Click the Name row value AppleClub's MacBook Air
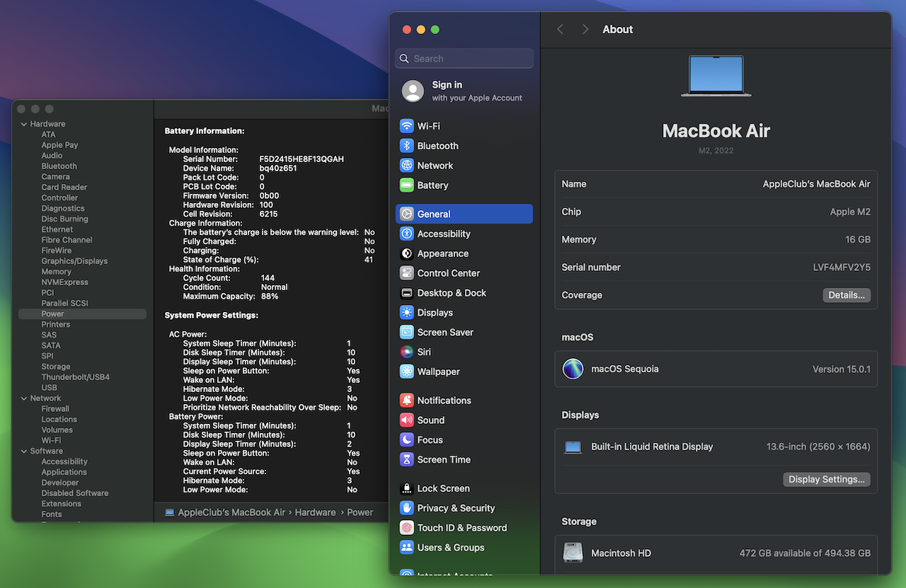This screenshot has width=906, height=588. tap(816, 184)
